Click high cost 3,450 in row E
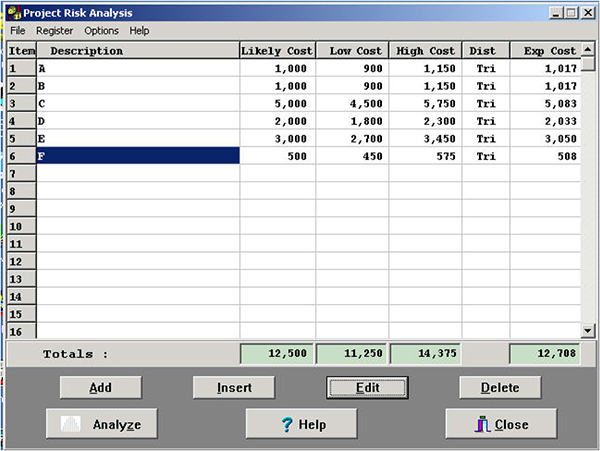This screenshot has width=600, height=451. coord(425,138)
